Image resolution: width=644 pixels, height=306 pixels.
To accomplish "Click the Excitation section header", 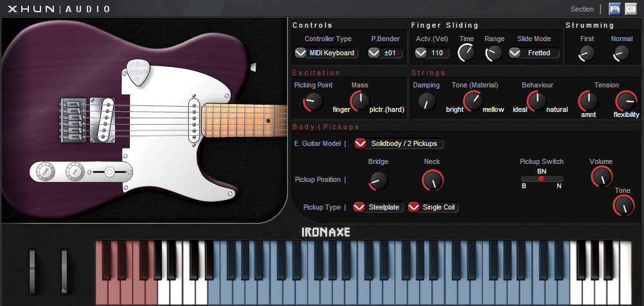I will point(316,73).
